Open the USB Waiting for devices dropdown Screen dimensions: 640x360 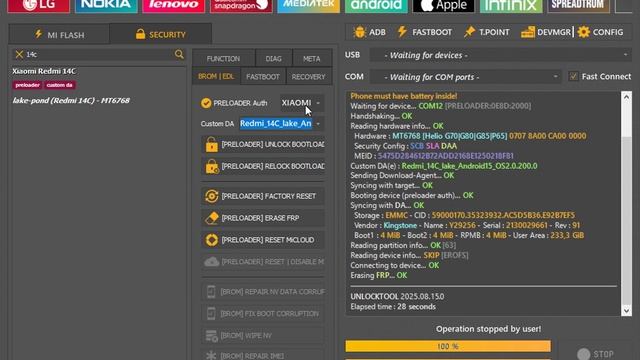click(x=500, y=55)
